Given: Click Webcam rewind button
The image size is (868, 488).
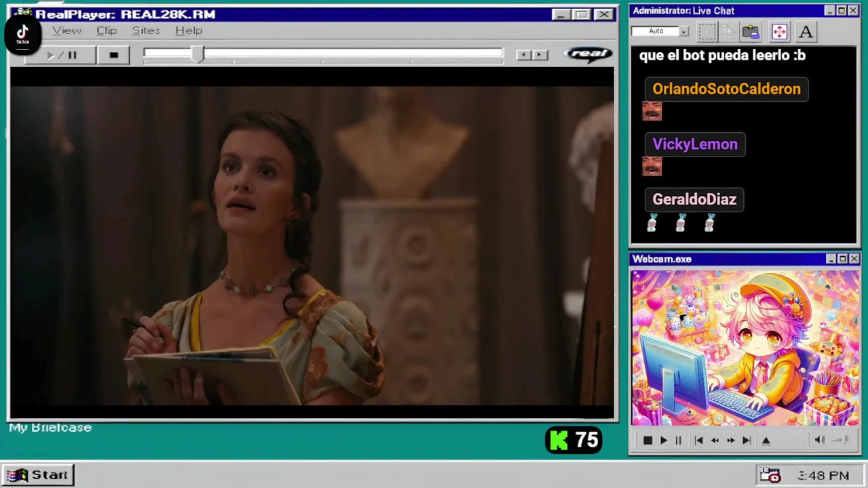Looking at the screenshot, I should [715, 441].
